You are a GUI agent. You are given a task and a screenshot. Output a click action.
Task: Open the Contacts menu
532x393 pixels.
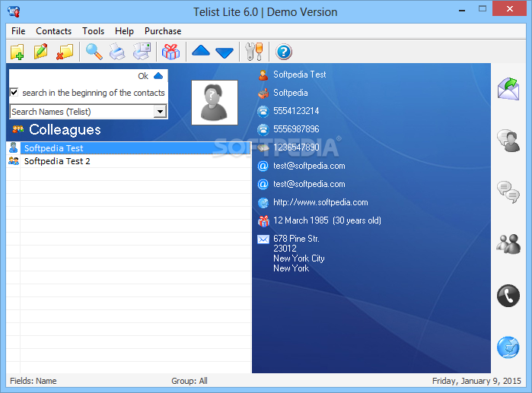pyautogui.click(x=53, y=31)
